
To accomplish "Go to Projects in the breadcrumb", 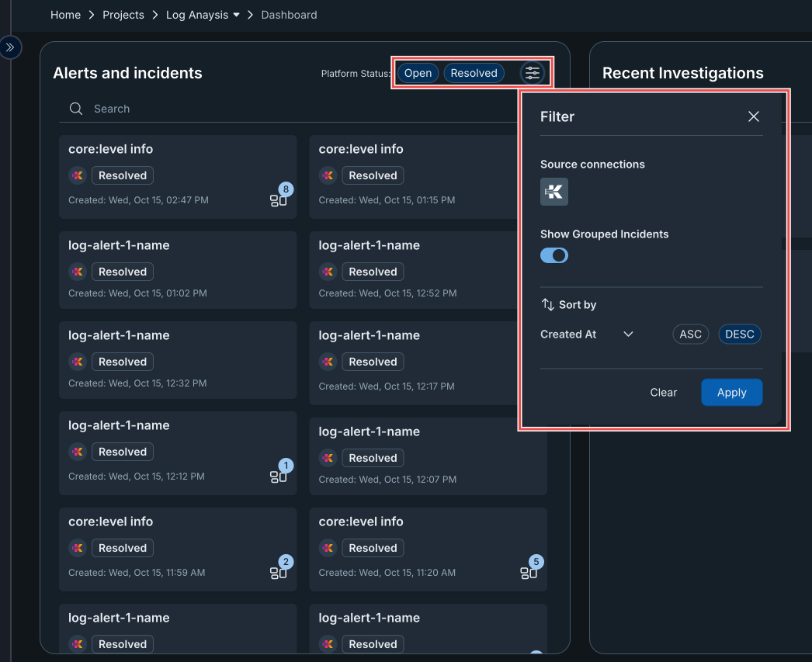I will tap(123, 15).
